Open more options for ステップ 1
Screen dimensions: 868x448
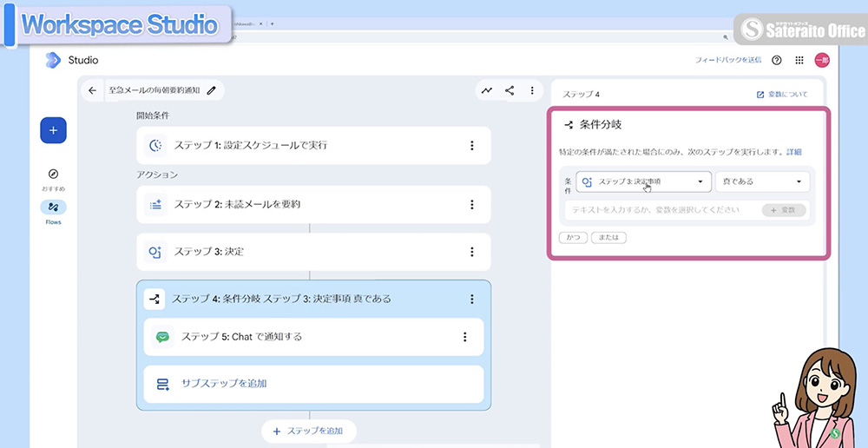472,146
